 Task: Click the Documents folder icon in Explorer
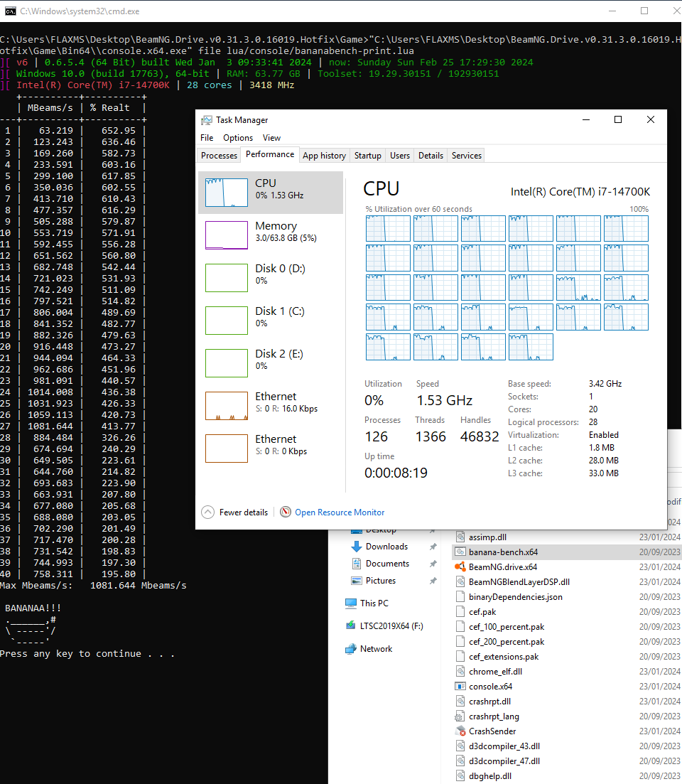tap(356, 564)
